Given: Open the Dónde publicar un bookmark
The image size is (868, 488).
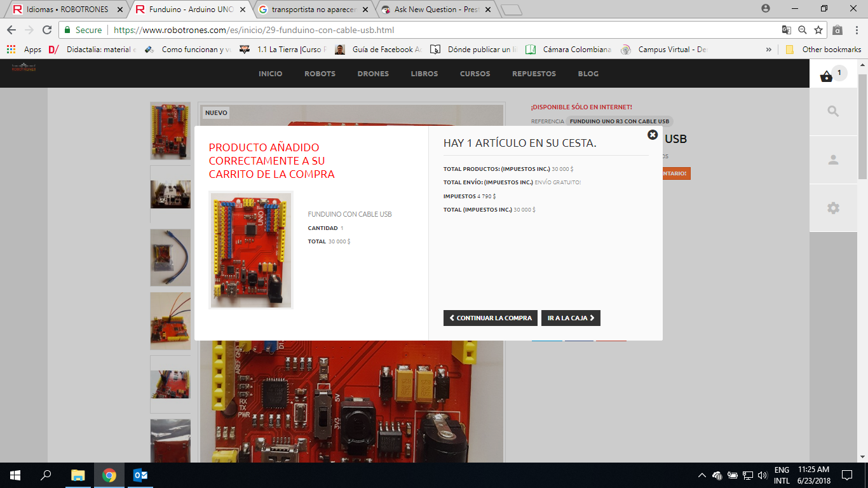Looking at the screenshot, I should click(x=474, y=49).
